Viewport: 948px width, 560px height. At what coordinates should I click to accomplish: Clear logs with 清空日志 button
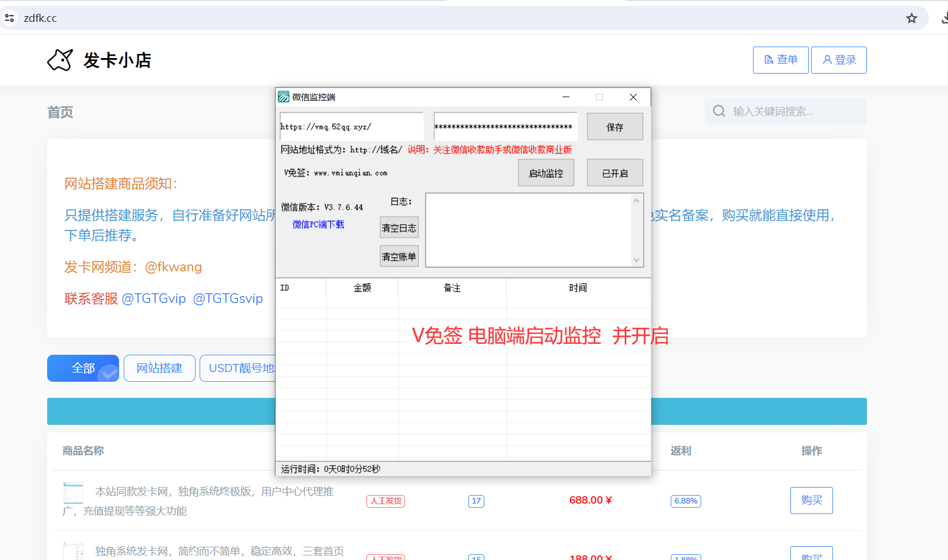(x=399, y=228)
